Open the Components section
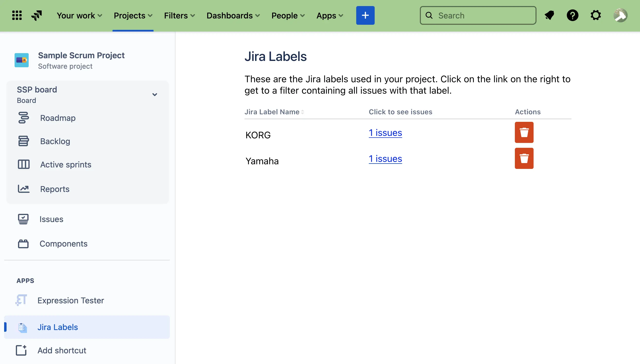Viewport: 640px width, 364px height. coord(63,243)
